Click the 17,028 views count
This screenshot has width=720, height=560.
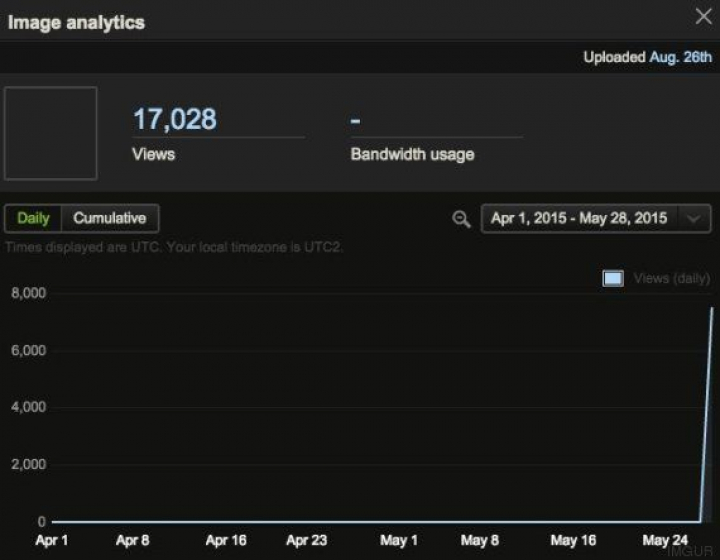174,120
